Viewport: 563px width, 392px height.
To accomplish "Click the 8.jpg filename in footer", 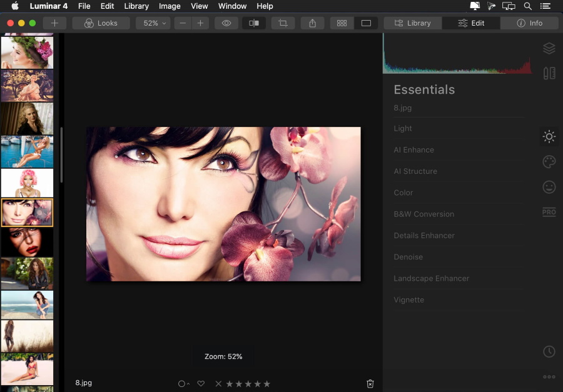I will point(84,383).
